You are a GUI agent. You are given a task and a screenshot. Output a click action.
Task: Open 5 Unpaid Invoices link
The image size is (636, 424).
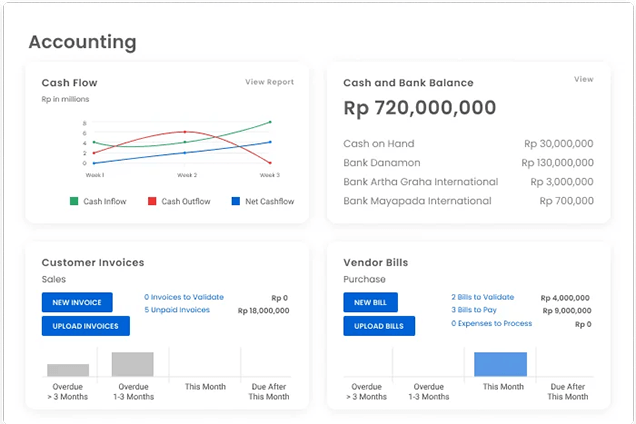coord(177,310)
